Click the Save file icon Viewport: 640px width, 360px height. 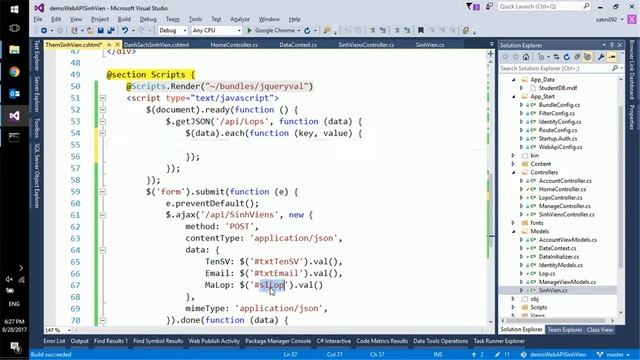click(100, 31)
